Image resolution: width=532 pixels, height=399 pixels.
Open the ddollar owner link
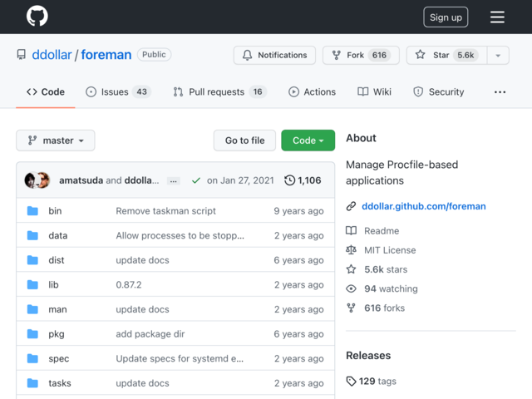[52, 55]
